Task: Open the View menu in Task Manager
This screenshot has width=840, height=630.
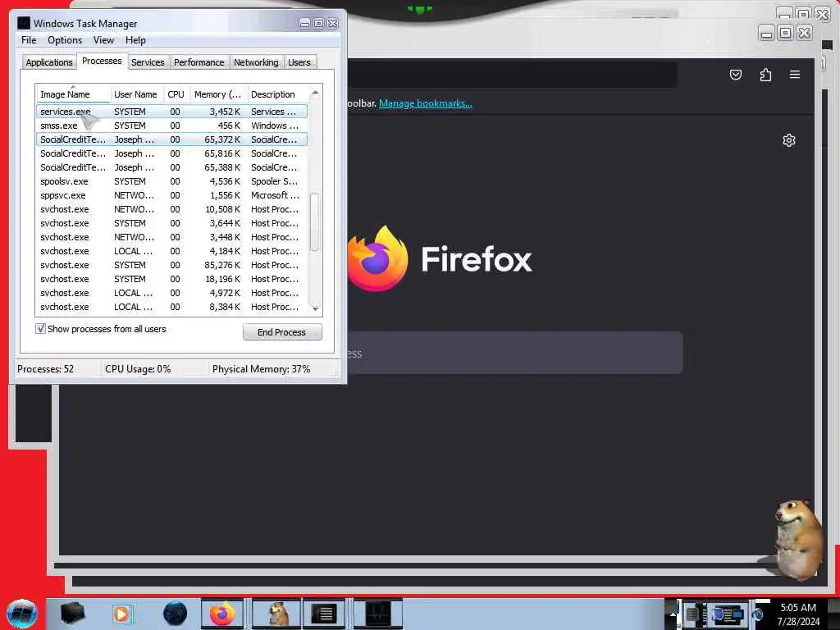Action: tap(103, 40)
